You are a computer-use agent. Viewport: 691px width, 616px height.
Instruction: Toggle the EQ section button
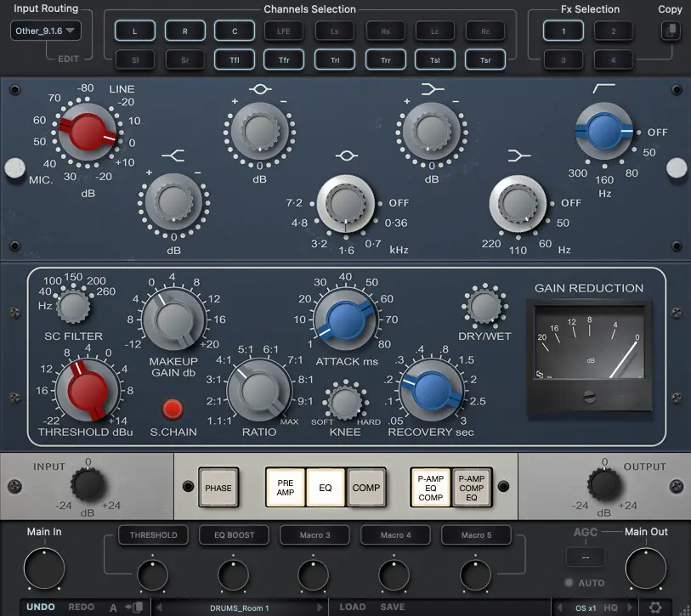coord(326,488)
